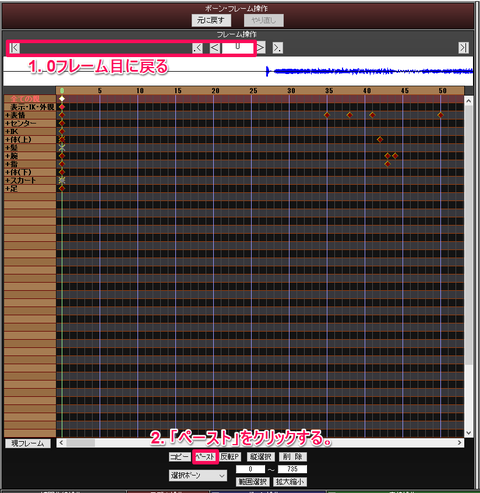Expand the IK track group
The image size is (480, 493).
7,131
